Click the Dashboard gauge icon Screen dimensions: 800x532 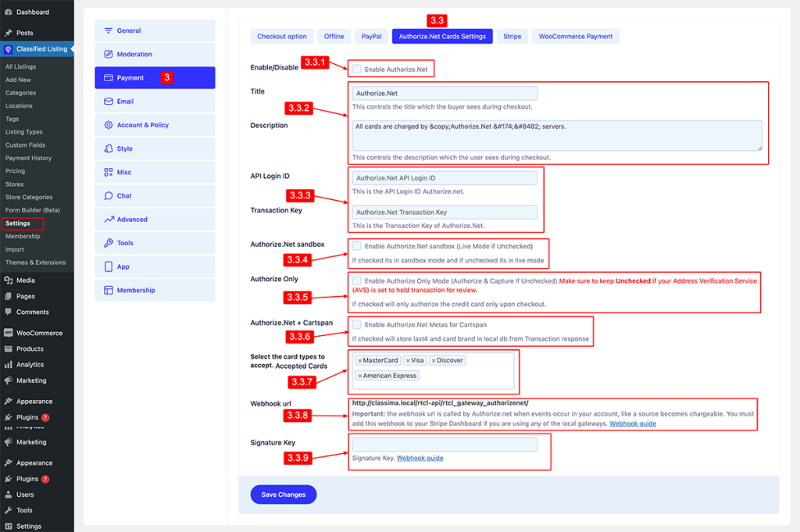tap(8, 12)
